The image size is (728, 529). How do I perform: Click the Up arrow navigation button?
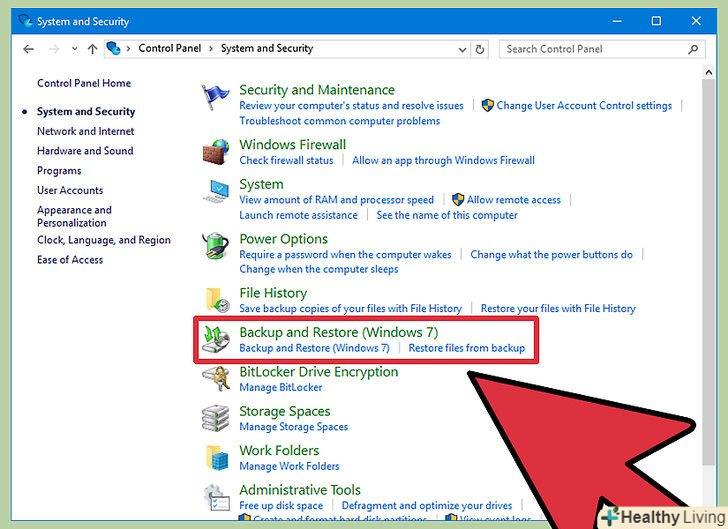point(92,49)
